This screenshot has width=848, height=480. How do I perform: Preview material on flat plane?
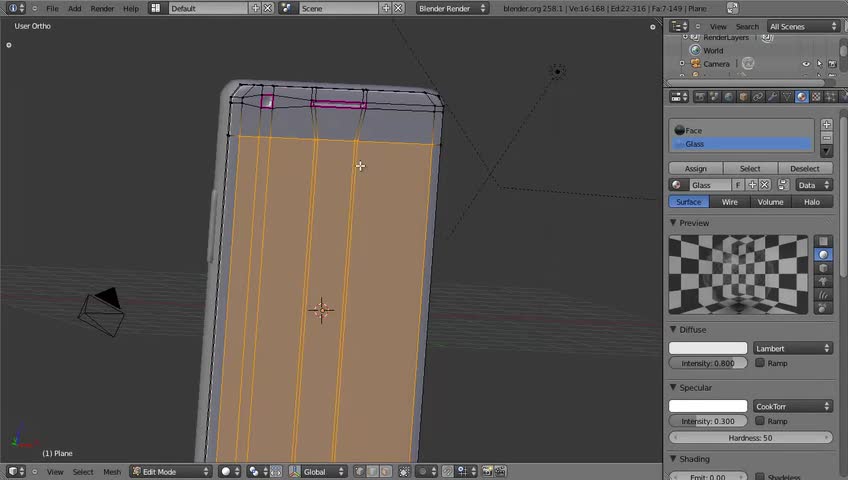(x=823, y=241)
